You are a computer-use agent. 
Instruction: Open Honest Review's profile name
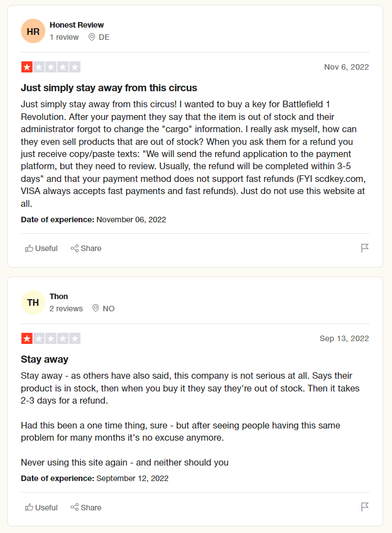[x=77, y=25]
